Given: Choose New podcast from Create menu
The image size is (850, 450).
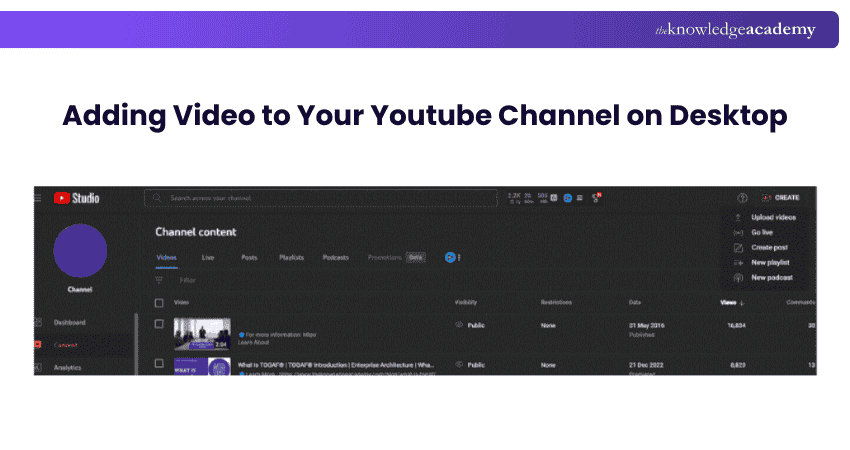Looking at the screenshot, I should coord(772,278).
